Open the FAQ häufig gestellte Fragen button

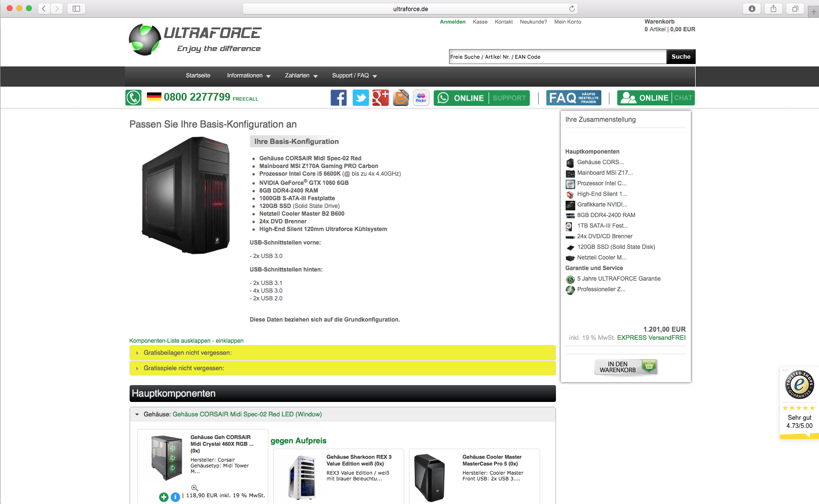574,98
